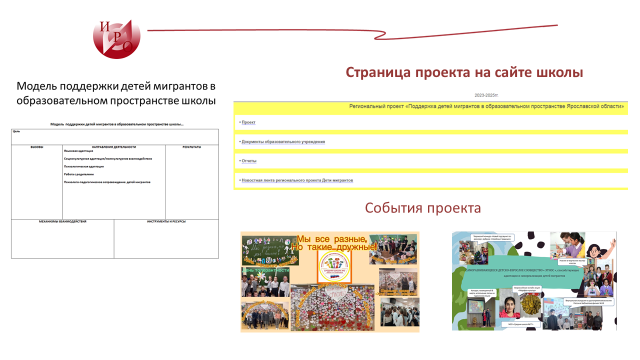Click the "Цели" top table row
This screenshot has width=640, height=360.
point(115,137)
